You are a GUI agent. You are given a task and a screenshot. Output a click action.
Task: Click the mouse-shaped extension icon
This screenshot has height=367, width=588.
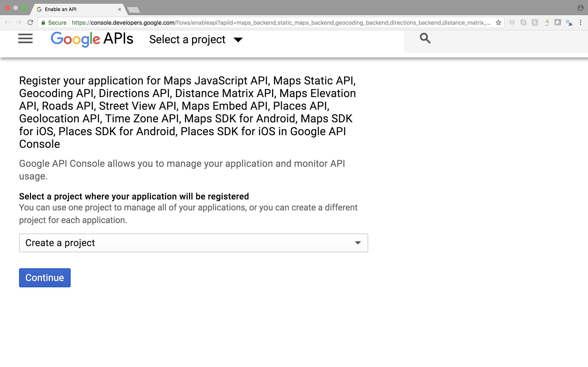pyautogui.click(x=546, y=23)
